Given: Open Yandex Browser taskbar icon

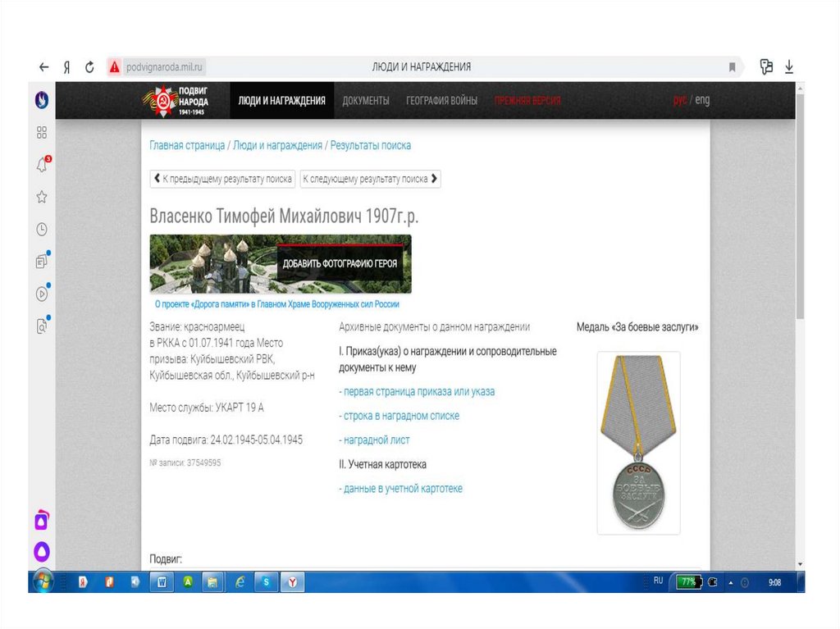Looking at the screenshot, I should coord(292,582).
